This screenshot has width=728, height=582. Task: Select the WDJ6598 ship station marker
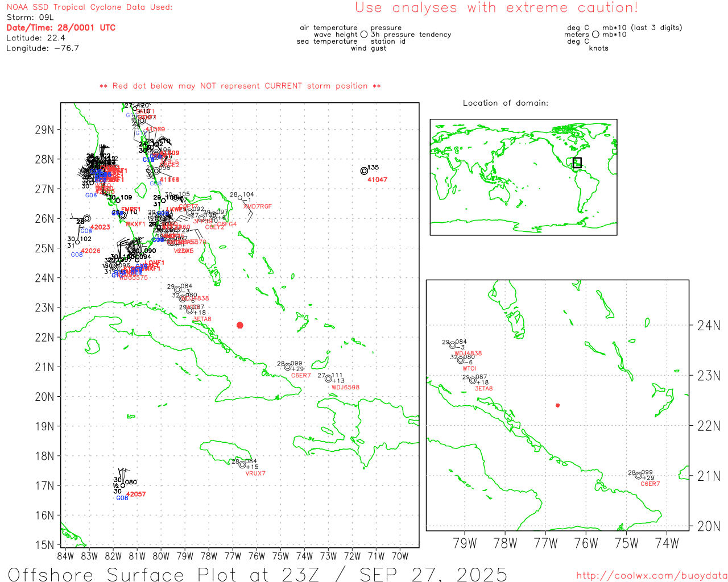pyautogui.click(x=328, y=379)
